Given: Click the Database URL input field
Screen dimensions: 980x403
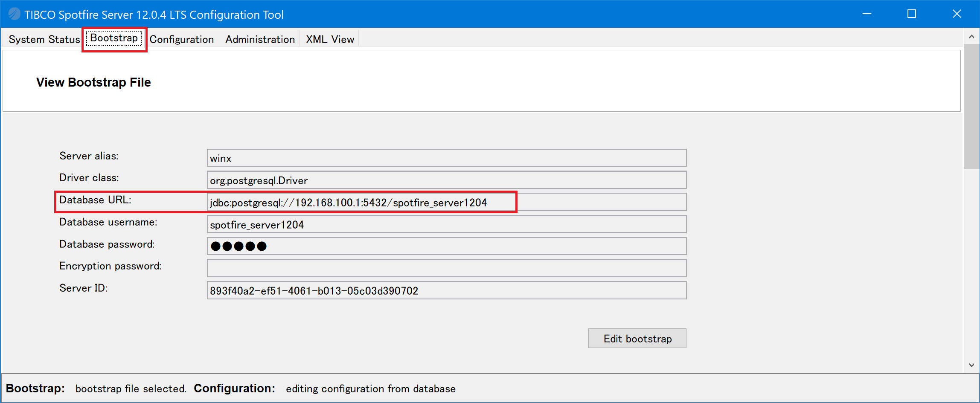Looking at the screenshot, I should 447,202.
